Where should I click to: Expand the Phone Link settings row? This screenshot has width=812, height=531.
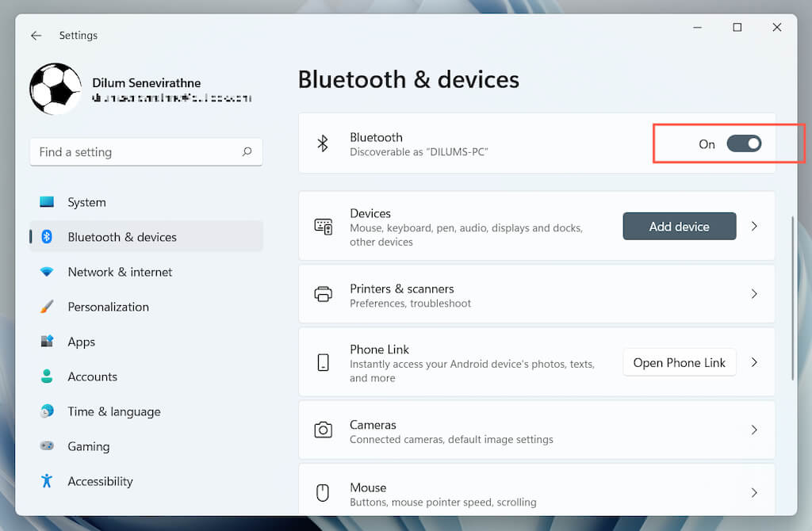pos(754,362)
